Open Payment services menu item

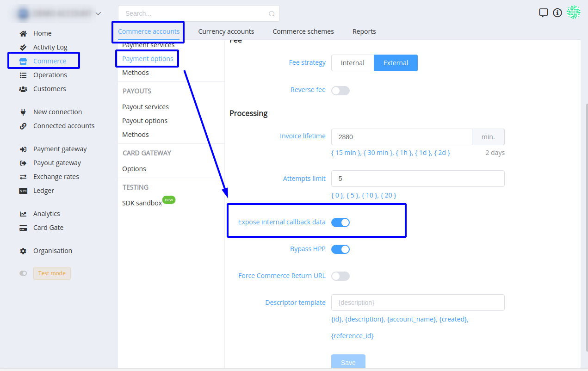pyautogui.click(x=148, y=45)
